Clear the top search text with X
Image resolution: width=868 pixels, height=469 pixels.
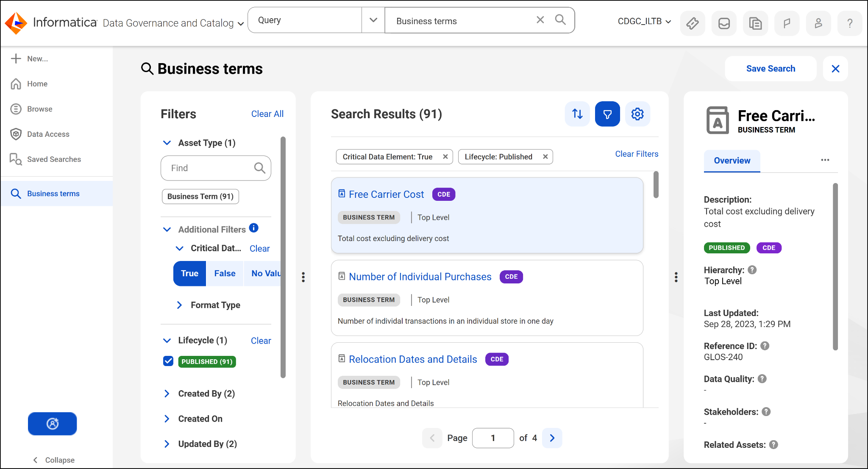(540, 20)
